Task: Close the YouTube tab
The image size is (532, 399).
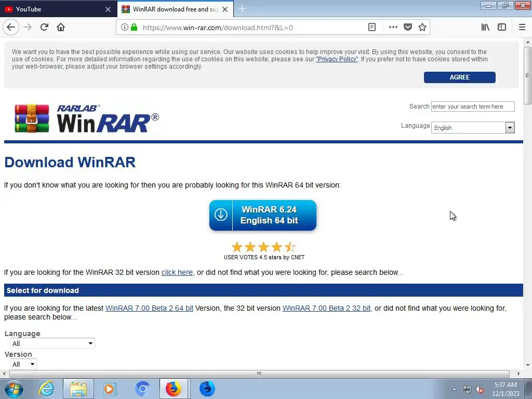Action: 108,9
